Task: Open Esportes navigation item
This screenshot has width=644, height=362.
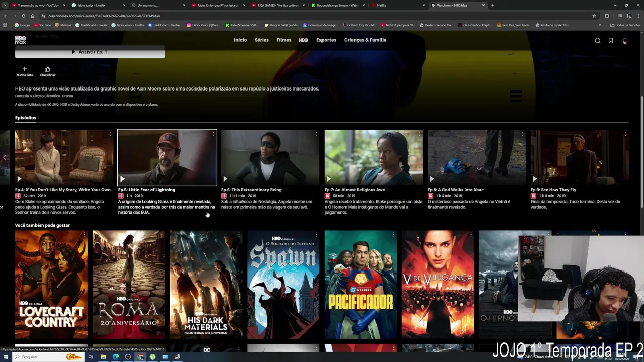Action: 326,40
